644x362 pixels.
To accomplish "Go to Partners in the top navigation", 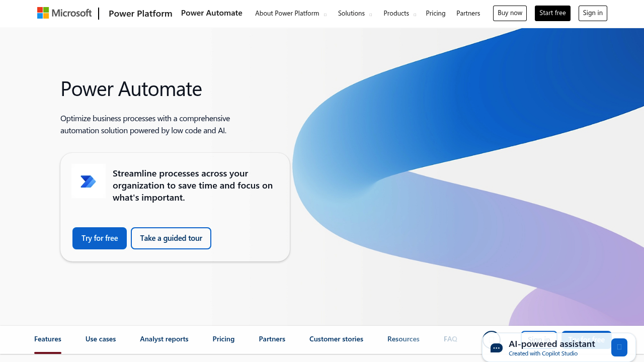I will click(x=468, y=14).
